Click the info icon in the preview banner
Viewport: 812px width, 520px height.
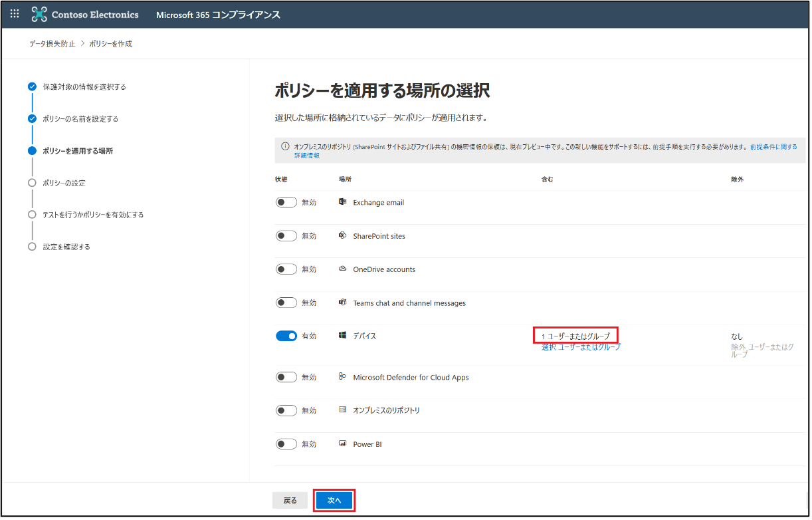[x=285, y=146]
